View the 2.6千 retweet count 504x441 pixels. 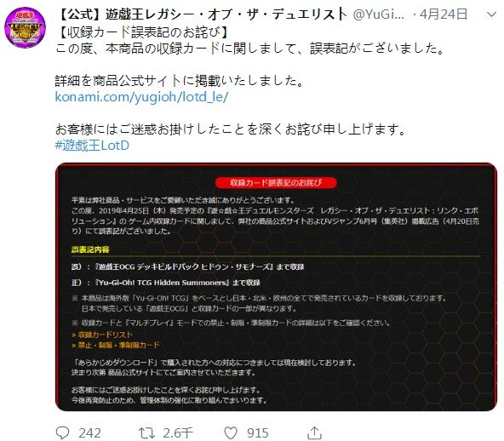(x=178, y=433)
